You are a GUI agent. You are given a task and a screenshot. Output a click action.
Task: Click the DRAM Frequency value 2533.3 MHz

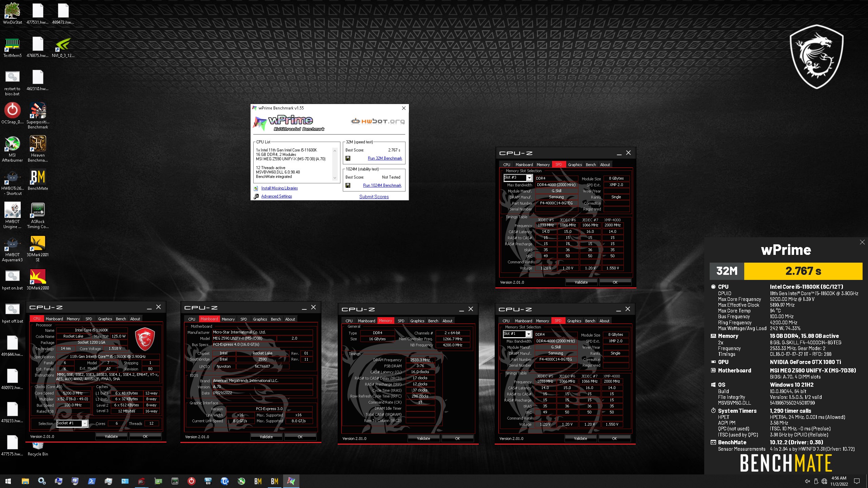pos(420,360)
